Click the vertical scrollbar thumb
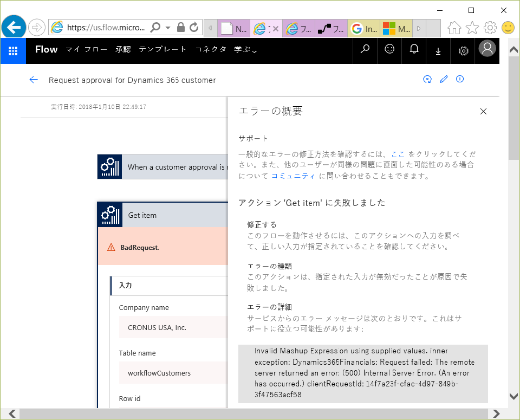The height and width of the screenshot is (420, 520). 513,108
